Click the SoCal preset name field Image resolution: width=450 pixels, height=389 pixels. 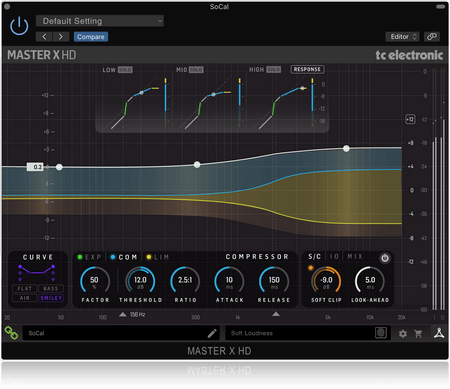121,333
